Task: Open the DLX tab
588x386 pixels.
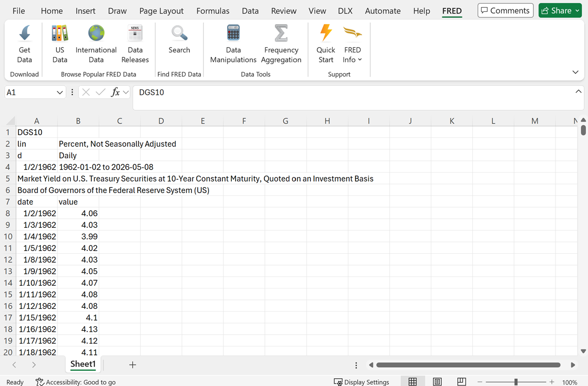Action: tap(345, 11)
